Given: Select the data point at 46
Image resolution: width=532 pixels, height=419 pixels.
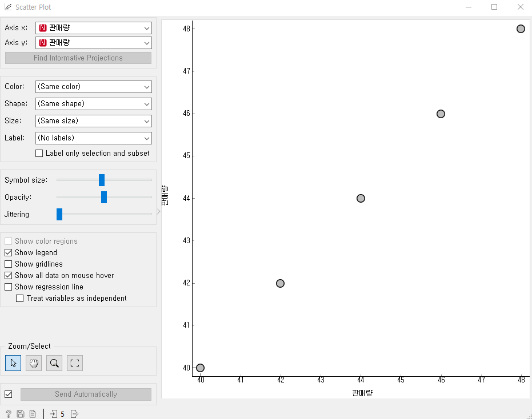Looking at the screenshot, I should click(x=441, y=114).
